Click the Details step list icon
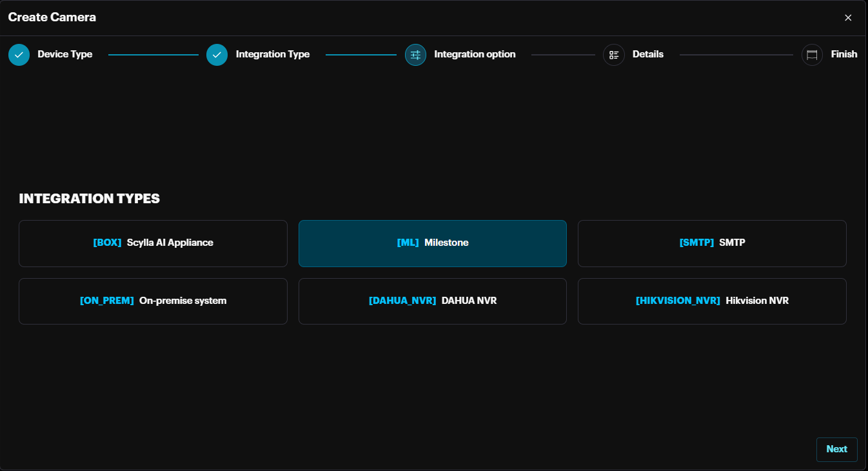The height and width of the screenshot is (471, 868). pos(613,55)
